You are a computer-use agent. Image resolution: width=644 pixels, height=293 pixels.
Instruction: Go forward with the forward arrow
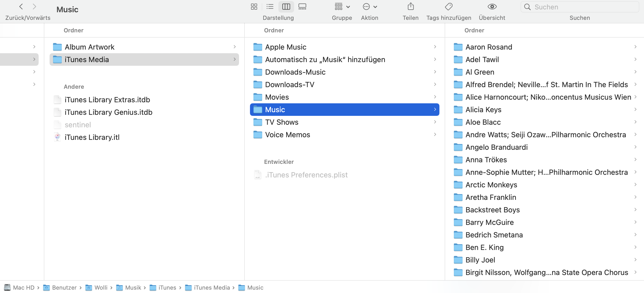(34, 7)
